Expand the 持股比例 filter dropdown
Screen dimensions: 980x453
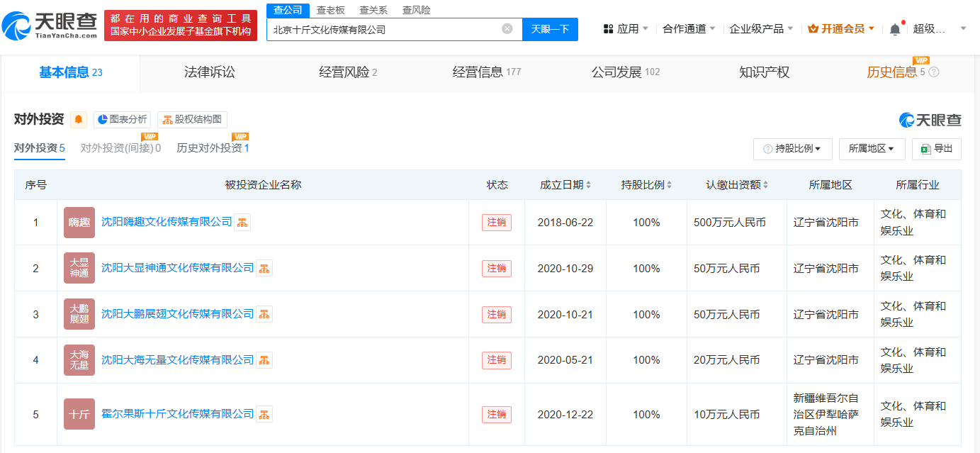click(792, 149)
